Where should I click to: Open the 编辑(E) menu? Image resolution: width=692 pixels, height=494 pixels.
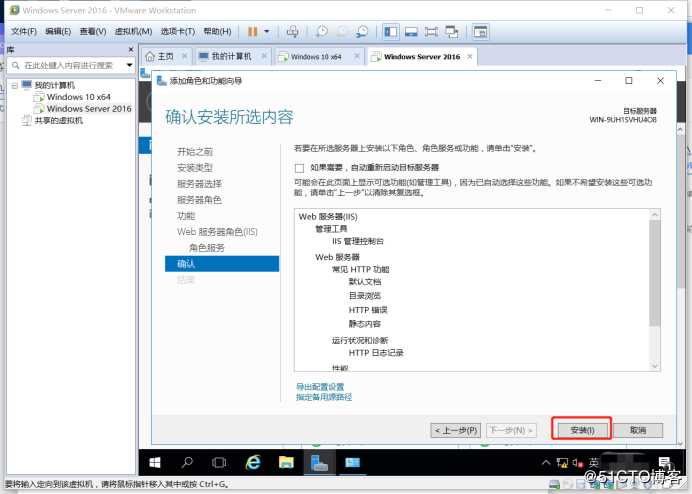58,31
